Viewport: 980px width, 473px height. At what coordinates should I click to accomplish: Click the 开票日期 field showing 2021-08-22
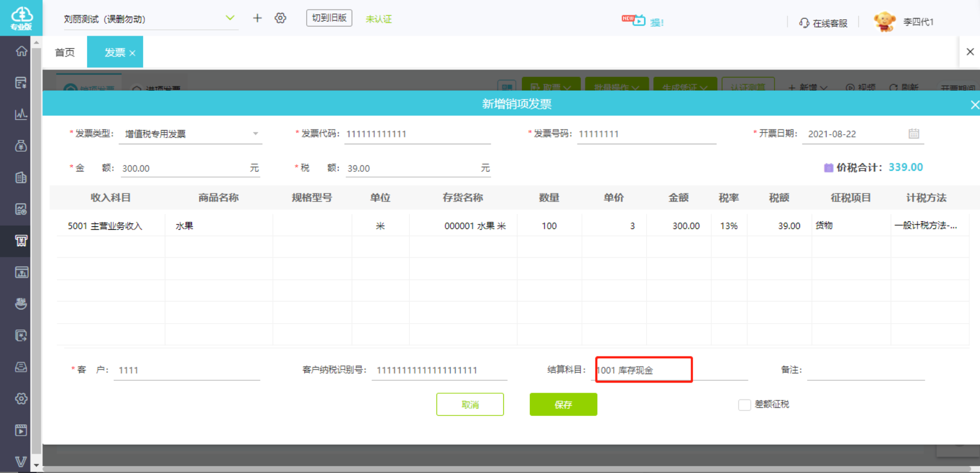(863, 134)
